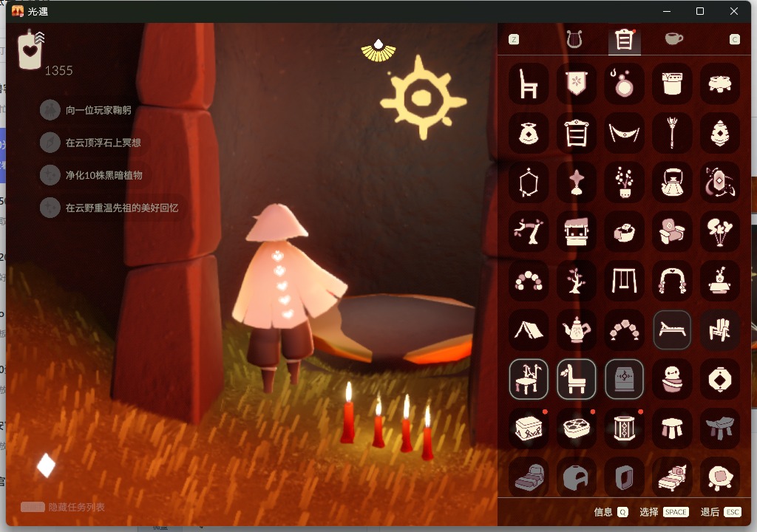Image resolution: width=757 pixels, height=532 pixels.
Task: Choose the tall shelf cabinet prop
Action: tap(576, 133)
